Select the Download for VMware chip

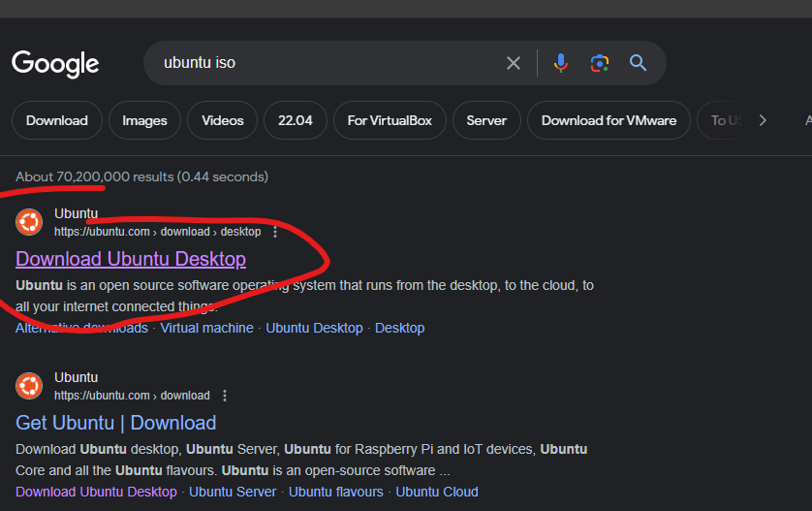point(609,120)
